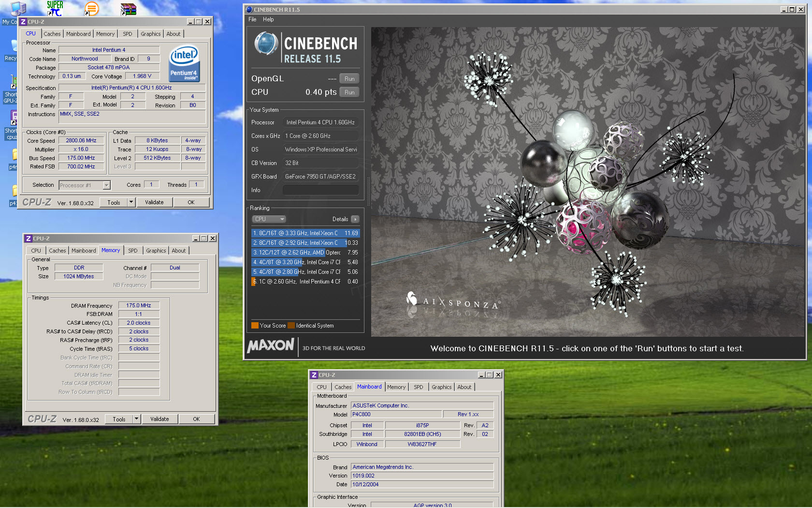This screenshot has width=812, height=508.
Task: Click the purple Z icon of Mainboard CPU-Z window
Action: 314,375
